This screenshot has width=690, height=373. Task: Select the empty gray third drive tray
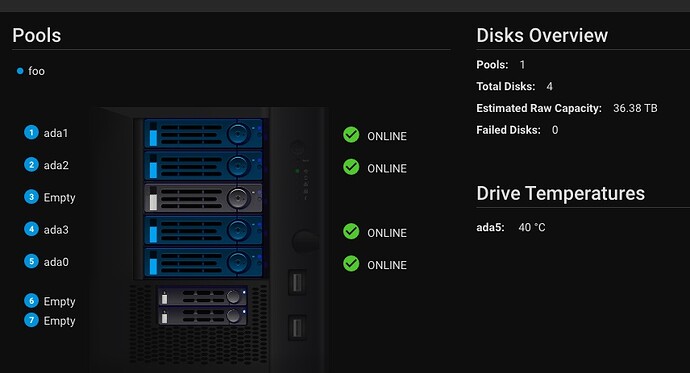[203, 198]
